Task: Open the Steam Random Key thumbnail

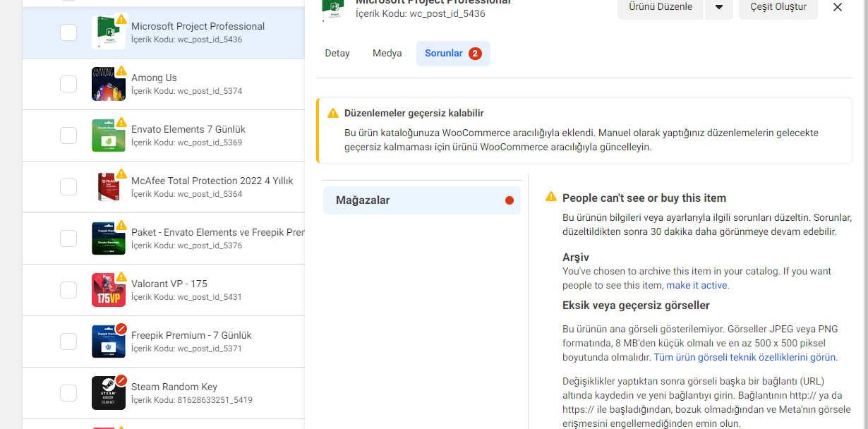Action: (109, 393)
